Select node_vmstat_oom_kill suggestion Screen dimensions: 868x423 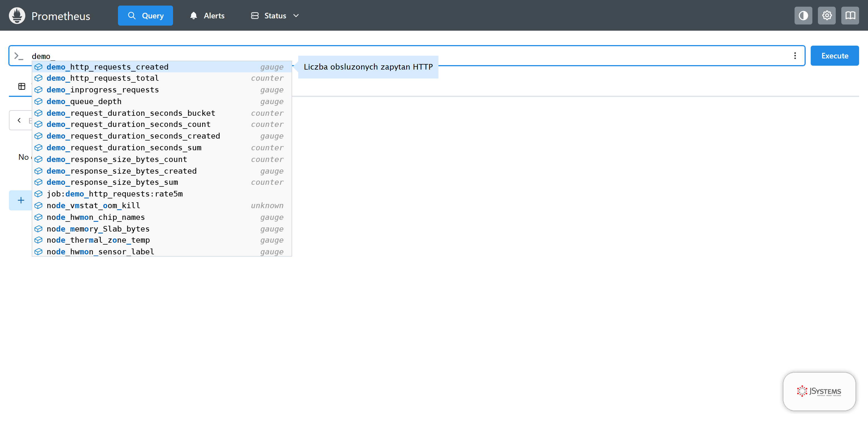click(x=162, y=206)
